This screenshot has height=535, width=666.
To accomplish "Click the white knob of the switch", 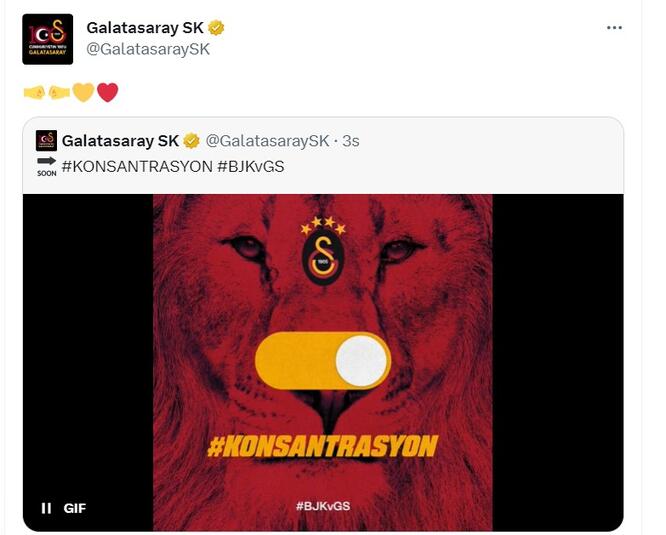I will 361,361.
